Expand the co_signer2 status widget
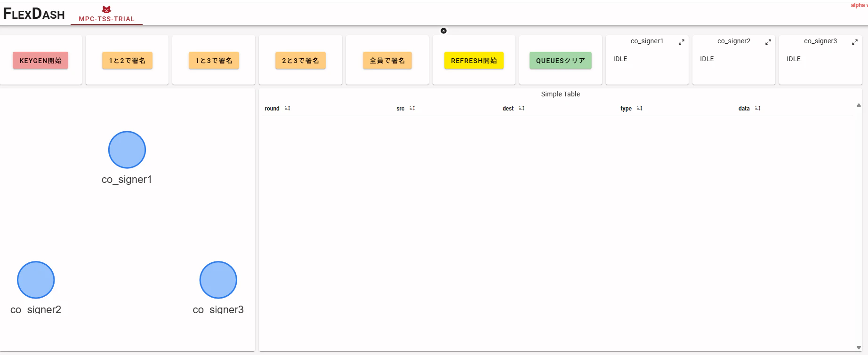 768,42
